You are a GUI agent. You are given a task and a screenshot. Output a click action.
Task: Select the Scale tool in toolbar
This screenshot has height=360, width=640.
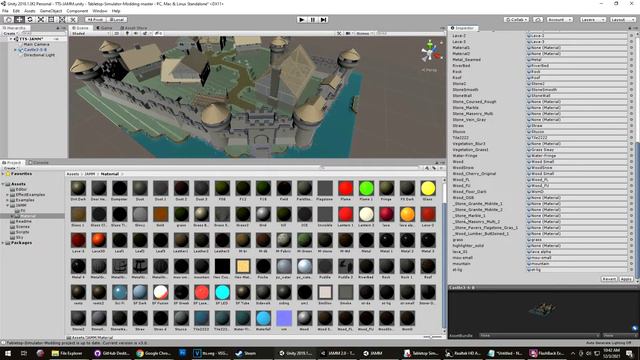[40, 20]
